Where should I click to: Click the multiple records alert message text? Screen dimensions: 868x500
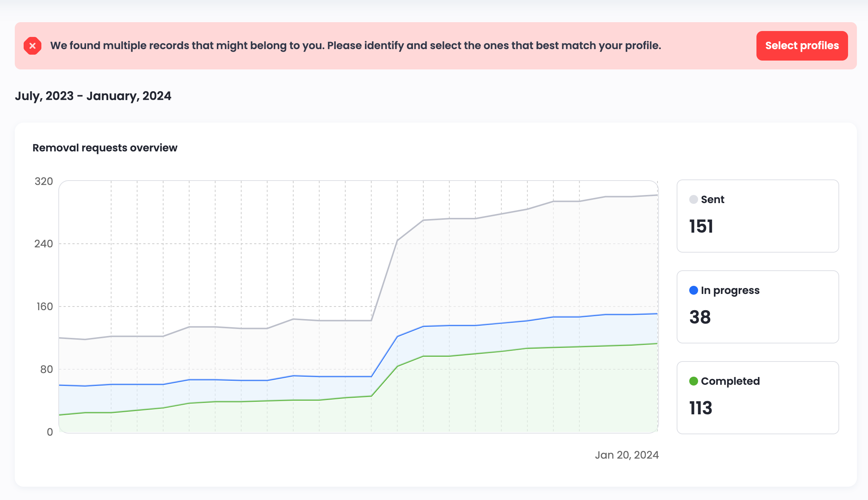355,46
